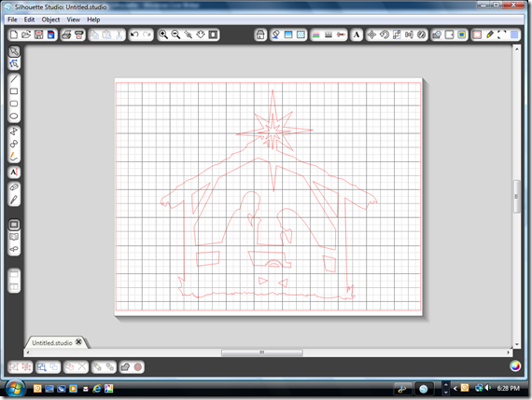532x400 pixels.
Task: Undo the last action
Action: pyautogui.click(x=134, y=34)
